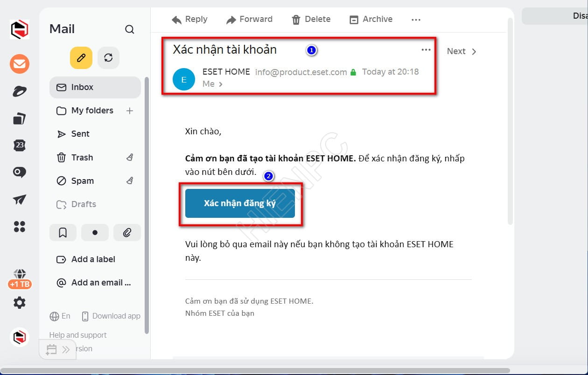This screenshot has height=375, width=588.
Task: Open calendar widget at bottom left
Action: (x=58, y=349)
